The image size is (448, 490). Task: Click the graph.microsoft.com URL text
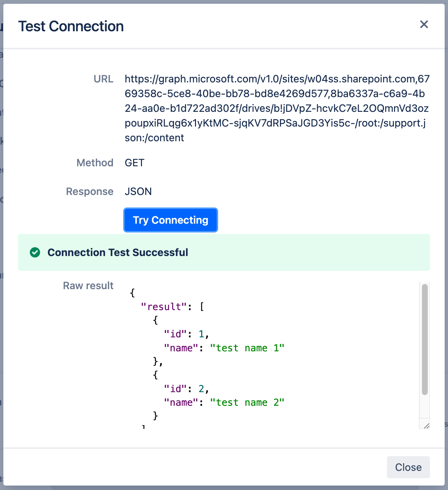click(x=277, y=108)
